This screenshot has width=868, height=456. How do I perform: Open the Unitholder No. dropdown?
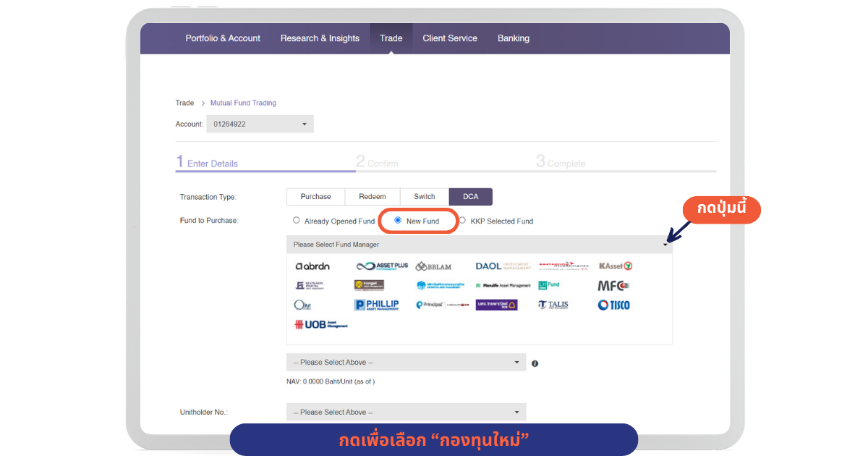(x=406, y=413)
